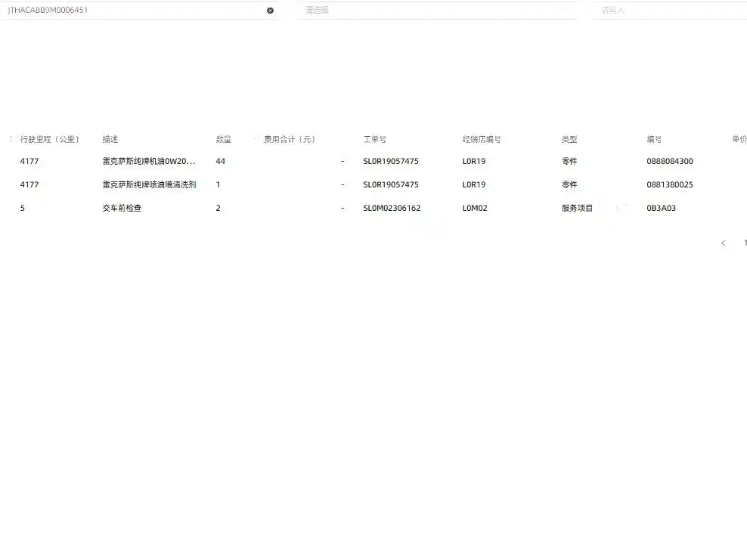The width and height of the screenshot is (747, 560).
Task: Go to previous page arrow
Action: click(x=723, y=243)
